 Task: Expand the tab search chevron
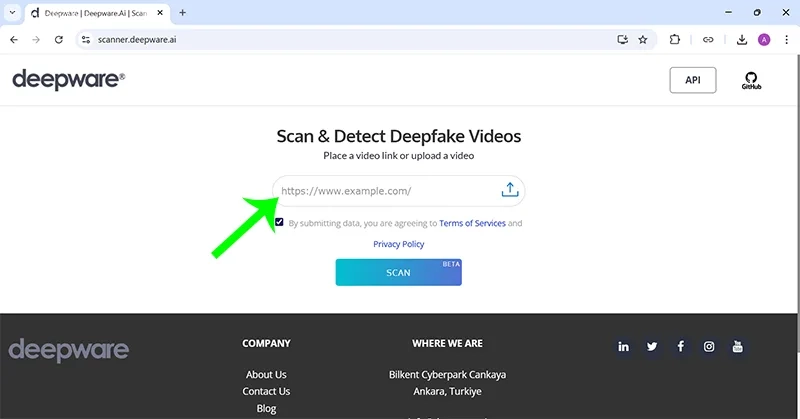(11, 13)
